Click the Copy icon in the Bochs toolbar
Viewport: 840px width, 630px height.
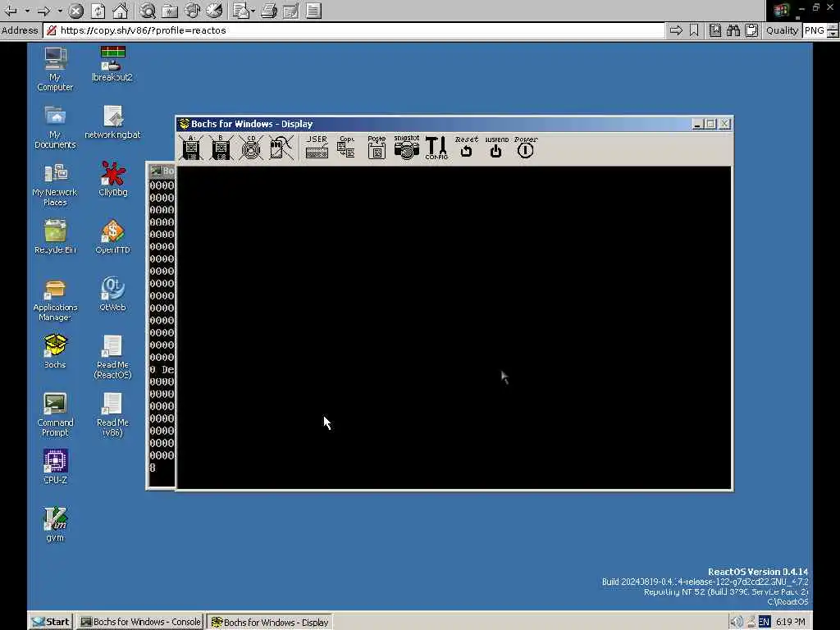(346, 148)
